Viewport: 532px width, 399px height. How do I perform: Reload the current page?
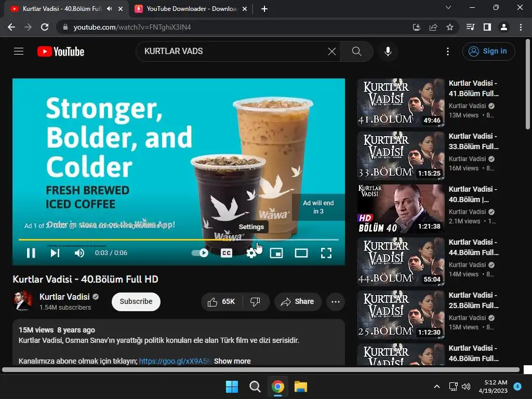[45, 27]
